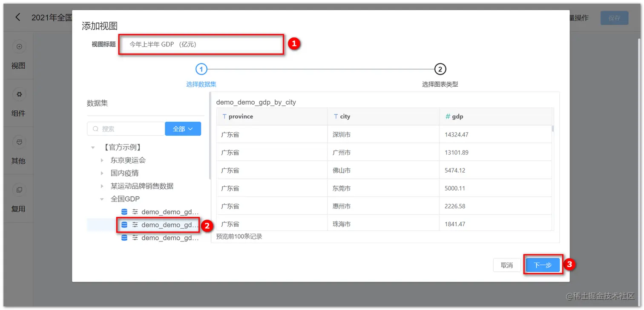Click the text-type icon beside province

224,117
